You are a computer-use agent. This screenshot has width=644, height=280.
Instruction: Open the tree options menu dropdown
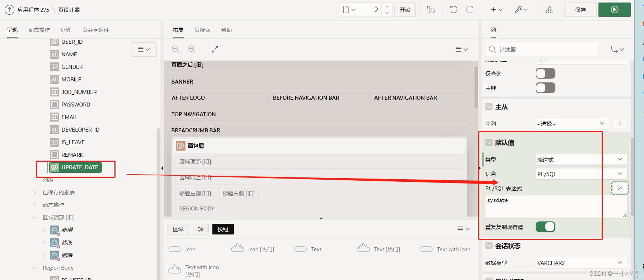point(144,49)
